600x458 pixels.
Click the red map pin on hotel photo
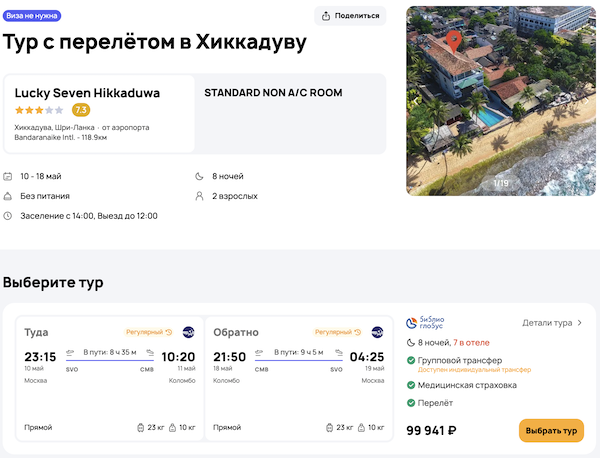tap(453, 42)
